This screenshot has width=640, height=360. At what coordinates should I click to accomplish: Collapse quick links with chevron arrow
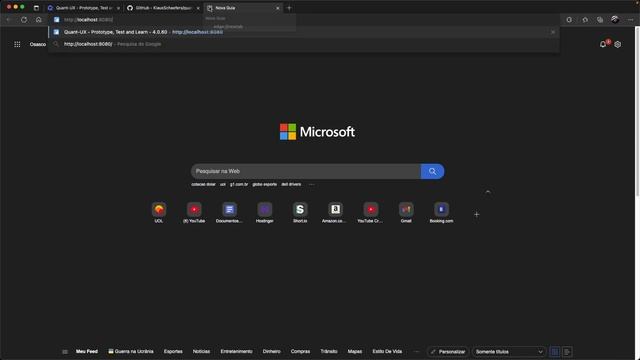point(488,192)
